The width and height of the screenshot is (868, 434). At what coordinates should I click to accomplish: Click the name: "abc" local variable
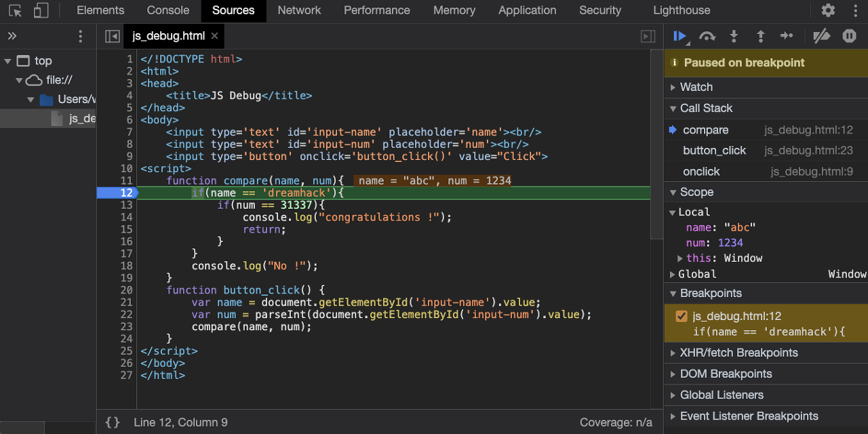720,228
